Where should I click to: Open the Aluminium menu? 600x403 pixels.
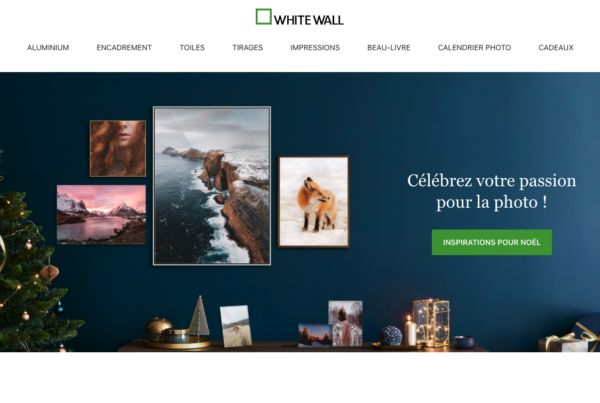click(x=48, y=47)
